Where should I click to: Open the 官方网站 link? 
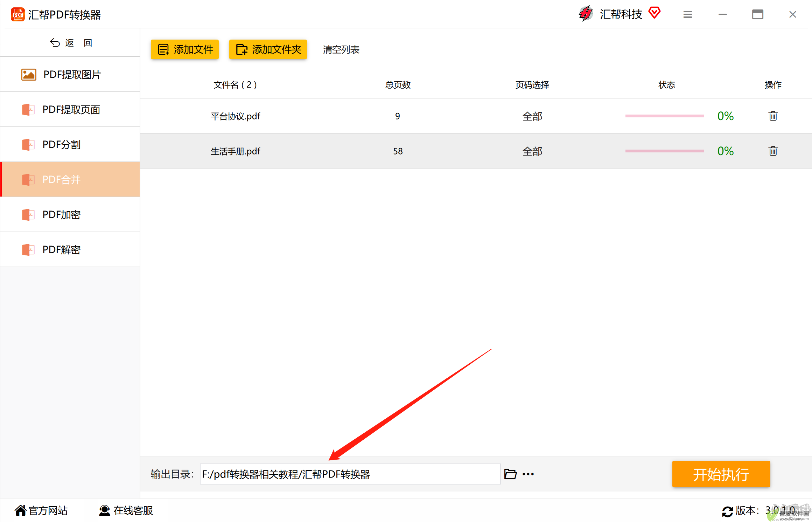click(x=41, y=511)
